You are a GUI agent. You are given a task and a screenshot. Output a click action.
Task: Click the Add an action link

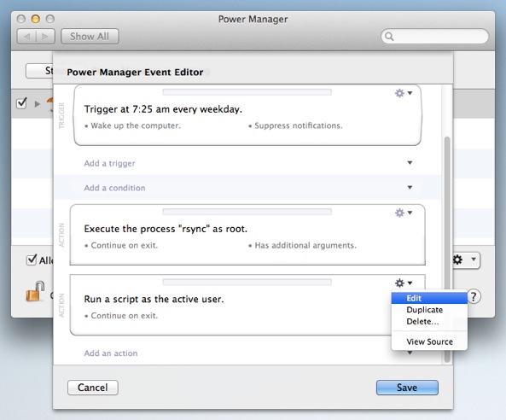pos(111,353)
